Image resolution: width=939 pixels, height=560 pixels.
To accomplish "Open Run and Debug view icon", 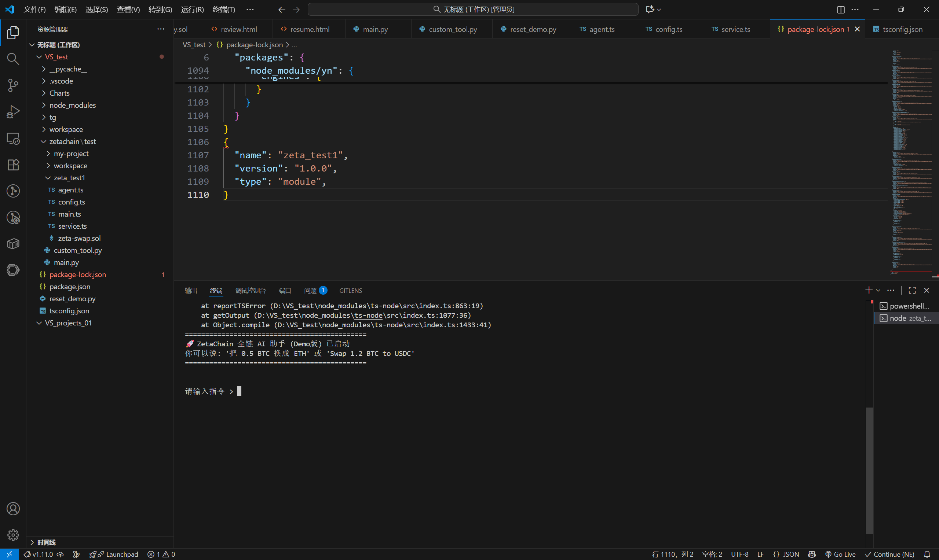I will [13, 112].
